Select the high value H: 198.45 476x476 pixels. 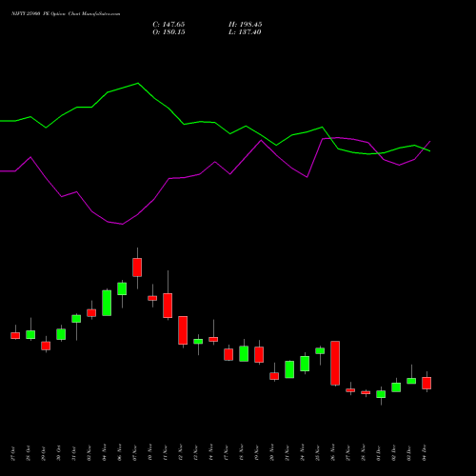coord(245,25)
